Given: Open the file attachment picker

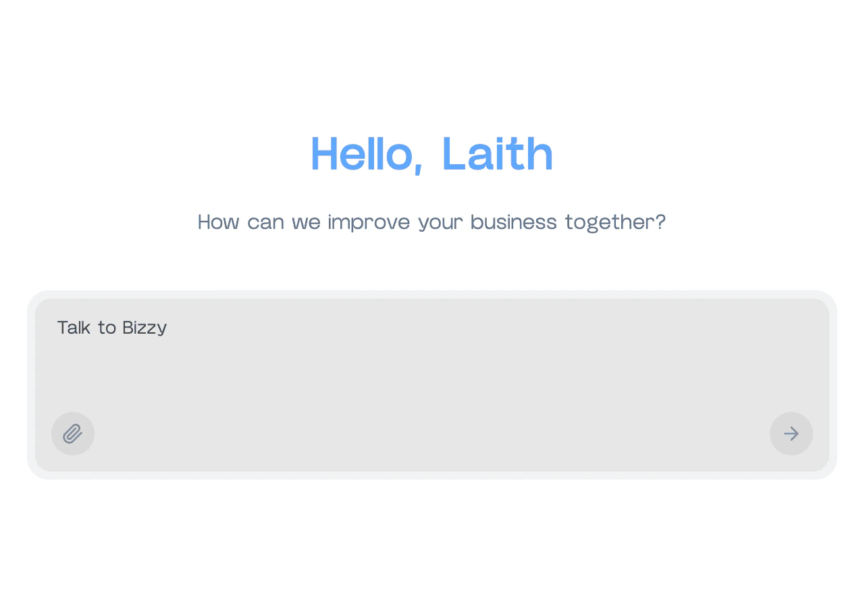Looking at the screenshot, I should 73,434.
